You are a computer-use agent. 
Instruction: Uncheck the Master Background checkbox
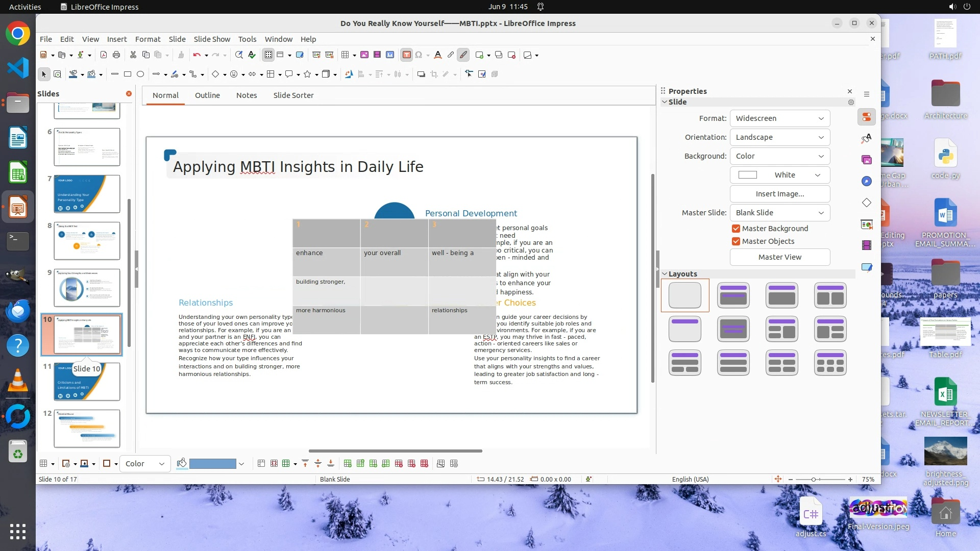point(736,229)
